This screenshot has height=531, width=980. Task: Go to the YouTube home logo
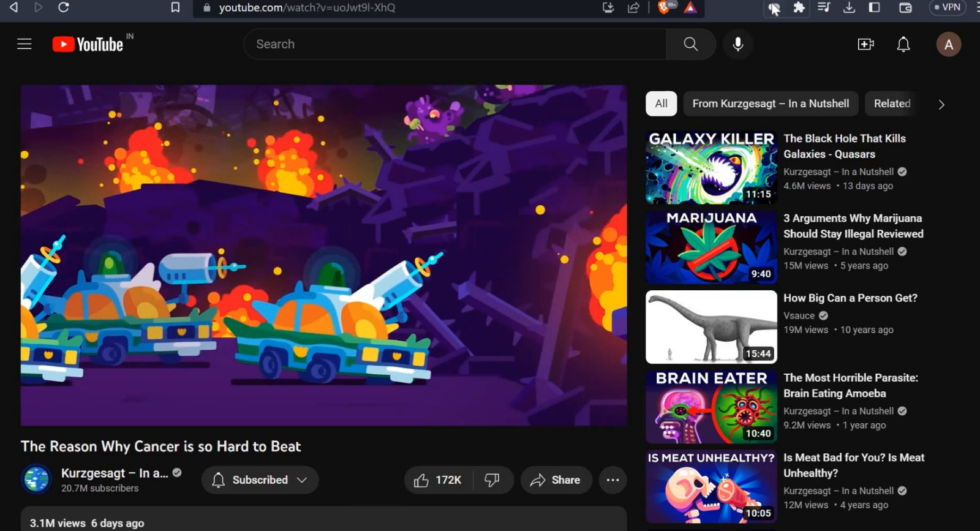tap(88, 44)
